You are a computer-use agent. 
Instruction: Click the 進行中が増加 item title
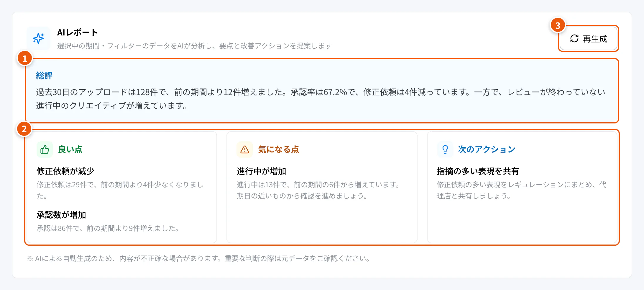tap(262, 171)
